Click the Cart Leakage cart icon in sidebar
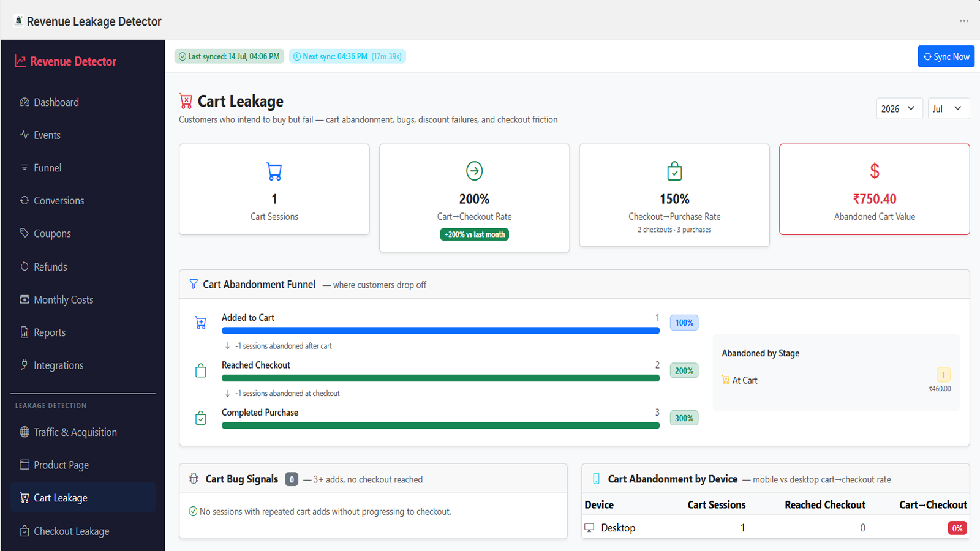Screen dimensions: 980x551 [24, 498]
